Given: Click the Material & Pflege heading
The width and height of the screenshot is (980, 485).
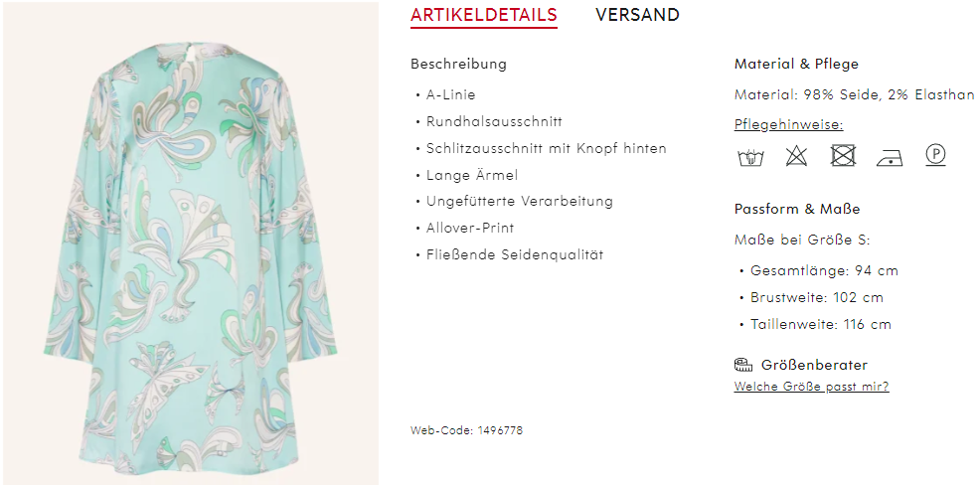Looking at the screenshot, I should [796, 64].
